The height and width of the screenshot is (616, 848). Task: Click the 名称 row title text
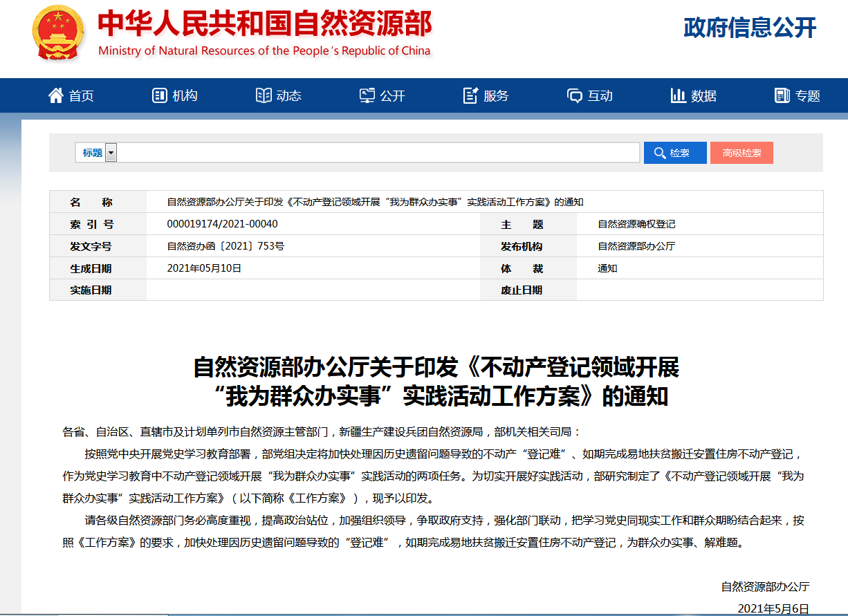point(376,202)
